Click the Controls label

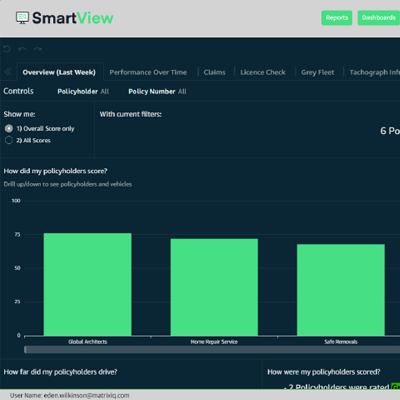(x=18, y=91)
